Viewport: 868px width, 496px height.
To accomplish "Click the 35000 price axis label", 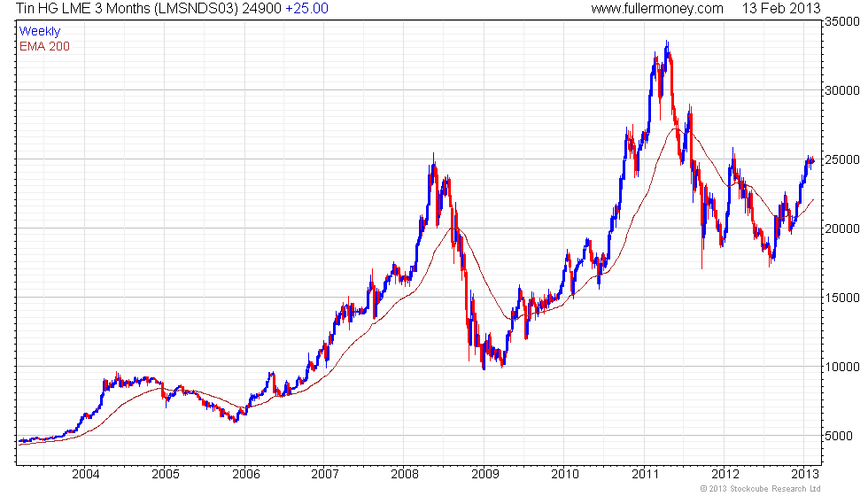I will coord(842,21).
